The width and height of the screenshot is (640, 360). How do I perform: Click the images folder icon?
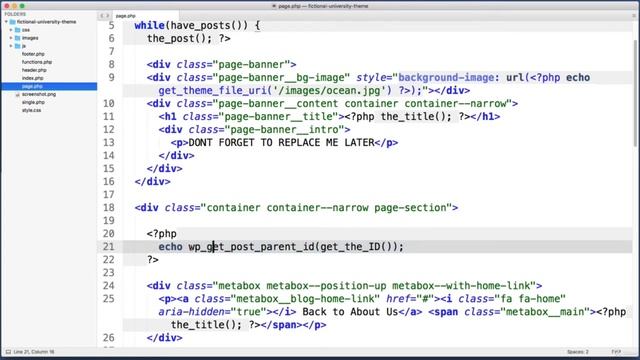(x=18, y=38)
